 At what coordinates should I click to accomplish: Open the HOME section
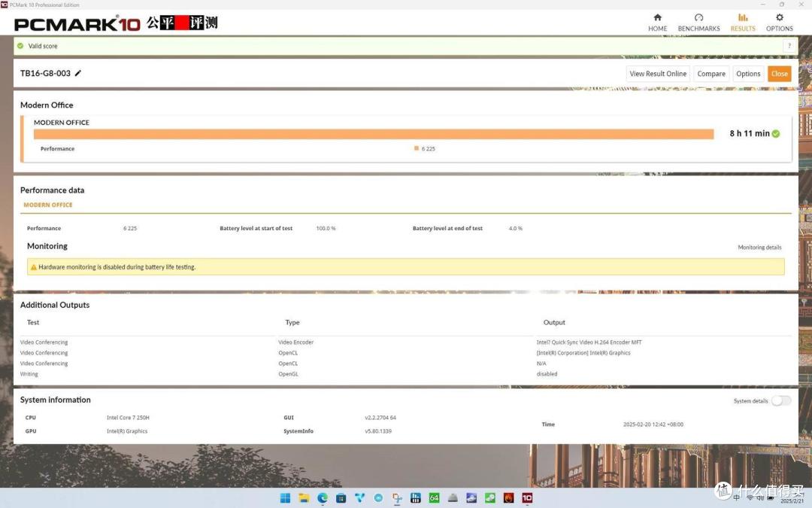click(x=657, y=23)
